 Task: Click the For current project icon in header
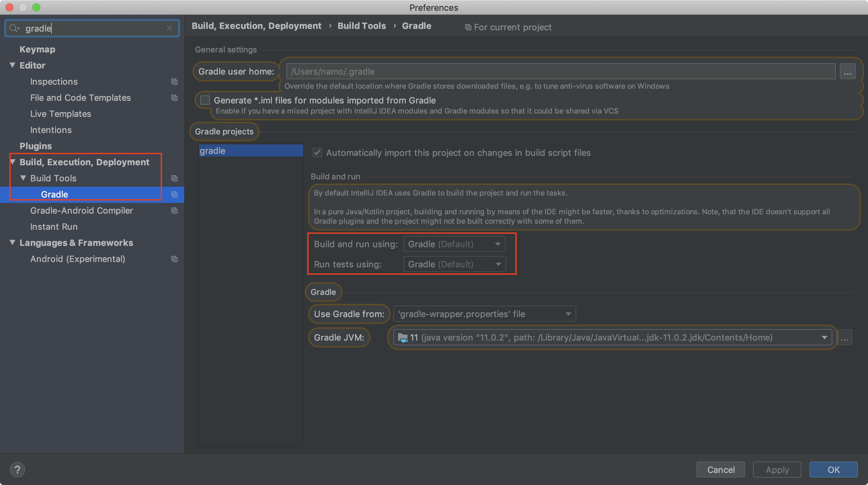coord(468,27)
